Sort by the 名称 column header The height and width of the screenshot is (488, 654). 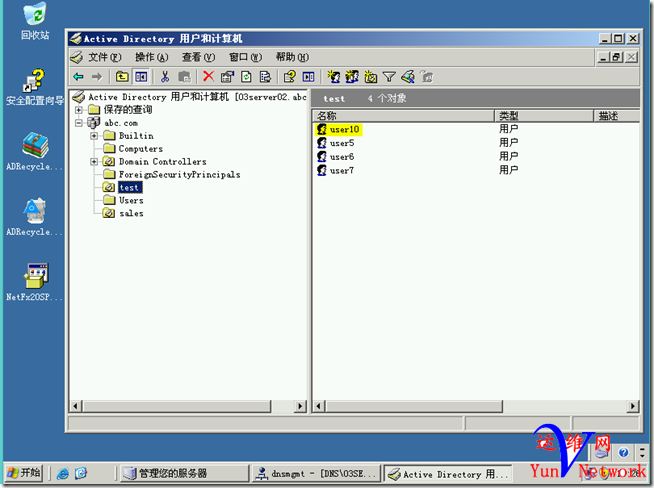tap(403, 116)
